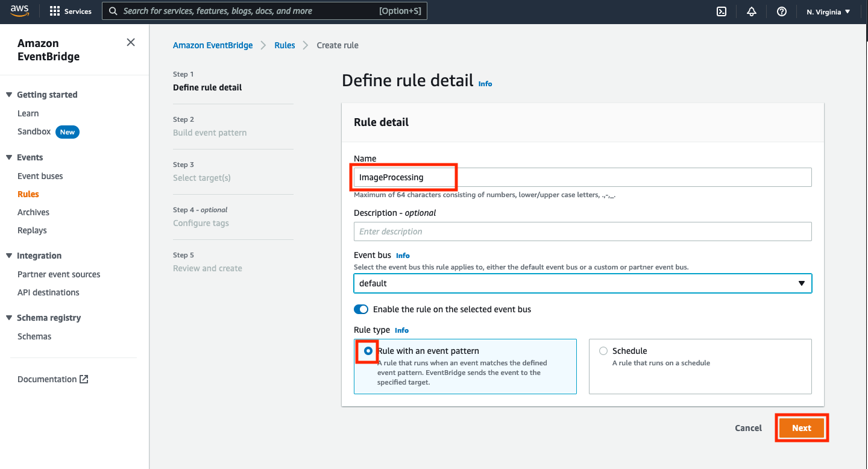This screenshot has width=868, height=469.
Task: Open Learn in the sidebar
Action: pyautogui.click(x=28, y=113)
